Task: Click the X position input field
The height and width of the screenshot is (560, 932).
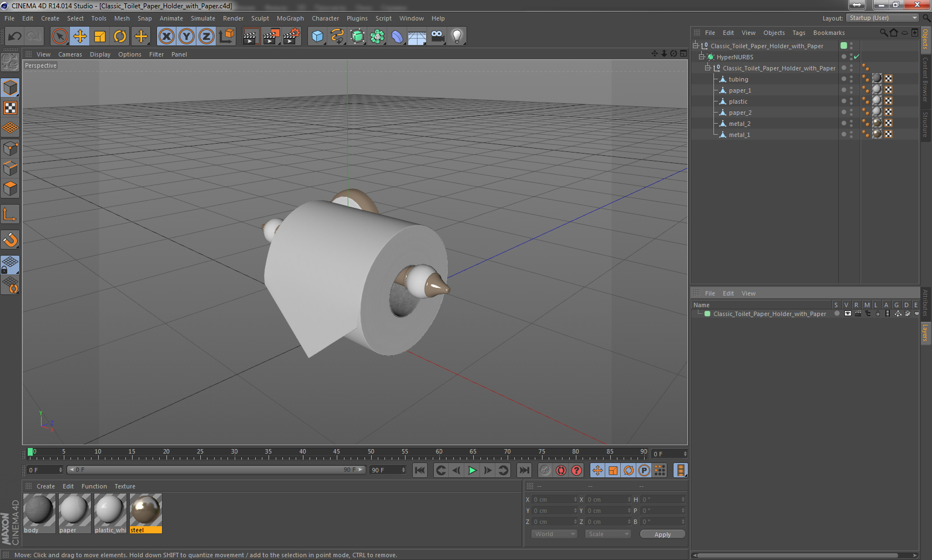Action: 555,500
